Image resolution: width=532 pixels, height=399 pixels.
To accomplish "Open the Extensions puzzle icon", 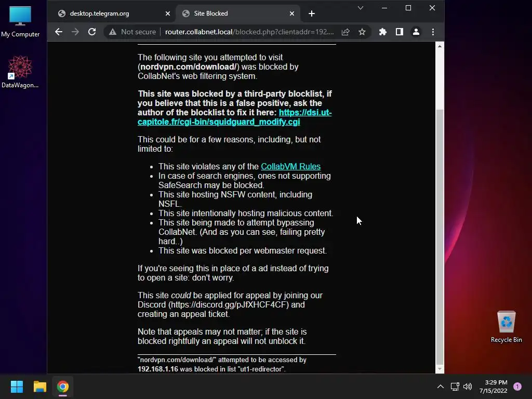I will (383, 32).
